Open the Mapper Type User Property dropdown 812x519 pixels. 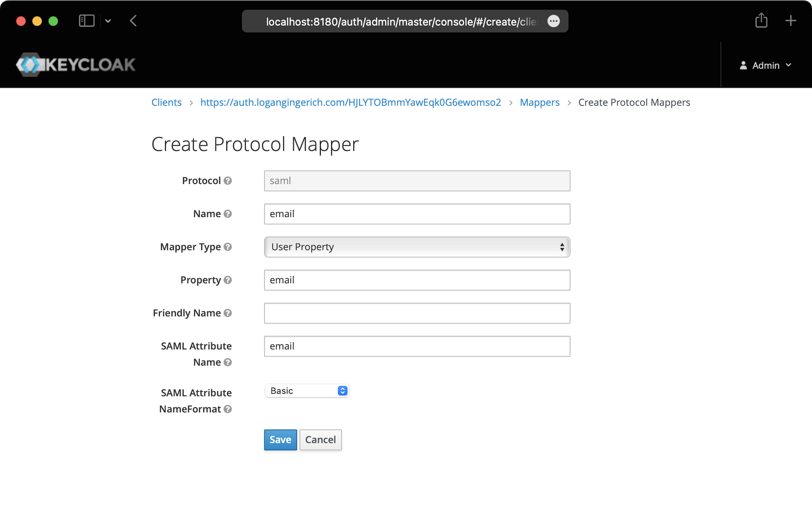click(x=417, y=247)
